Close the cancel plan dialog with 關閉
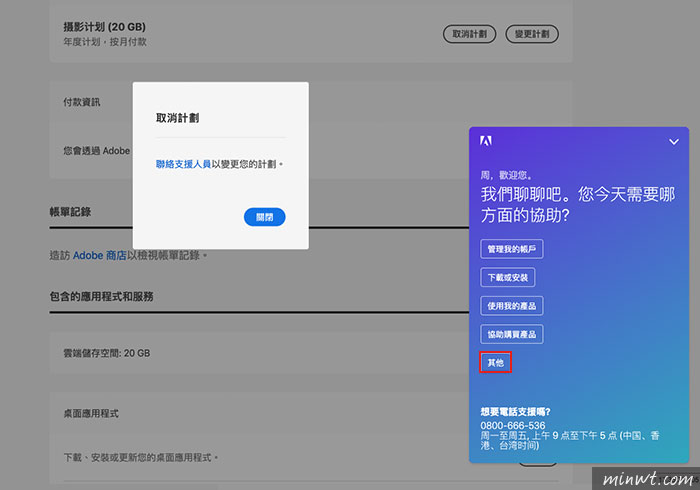Image resolution: width=700 pixels, height=490 pixels. pos(264,217)
